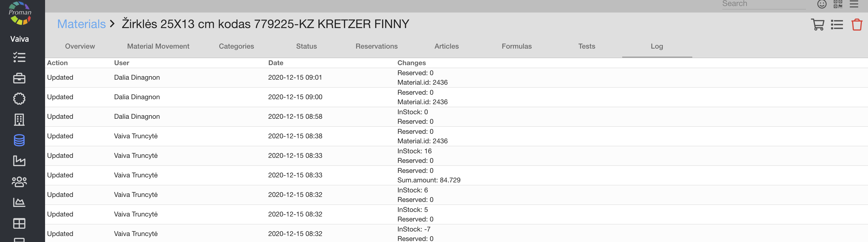Viewport: 868px width, 242px height.
Task: Select the blue database materials icon
Action: [19, 140]
